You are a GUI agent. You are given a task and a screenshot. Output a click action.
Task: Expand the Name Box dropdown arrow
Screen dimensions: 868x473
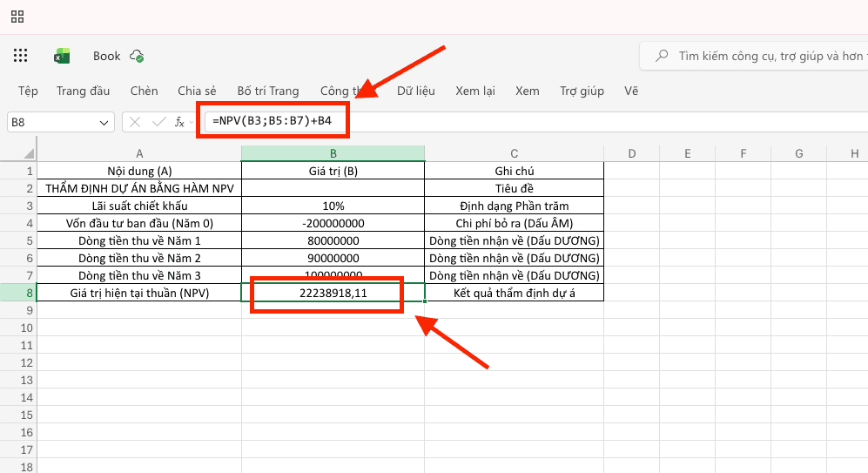[x=104, y=123]
